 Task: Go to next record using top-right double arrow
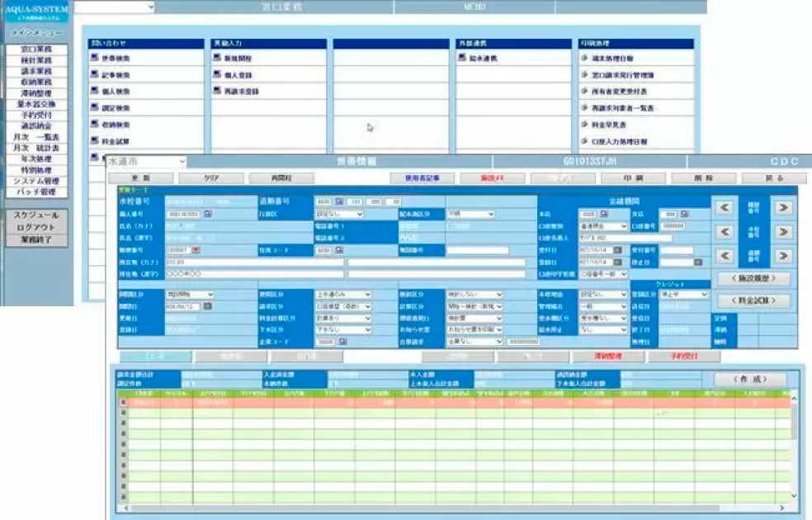pos(782,208)
